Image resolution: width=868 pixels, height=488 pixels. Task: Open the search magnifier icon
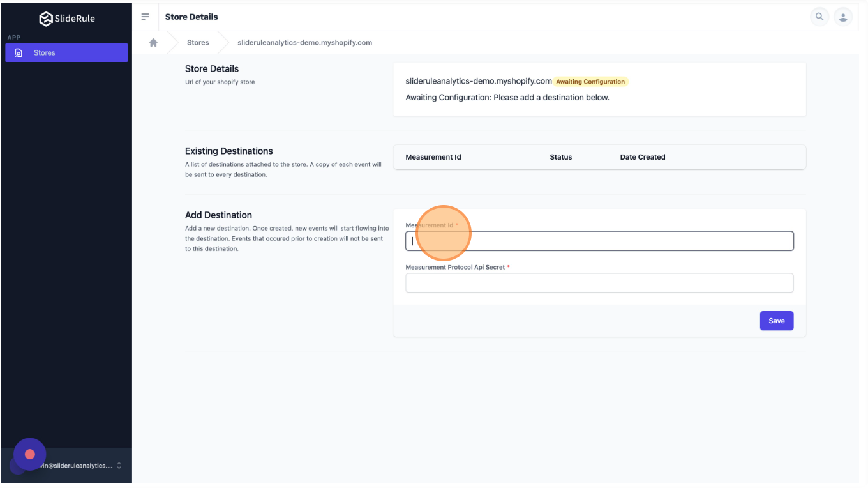[819, 17]
